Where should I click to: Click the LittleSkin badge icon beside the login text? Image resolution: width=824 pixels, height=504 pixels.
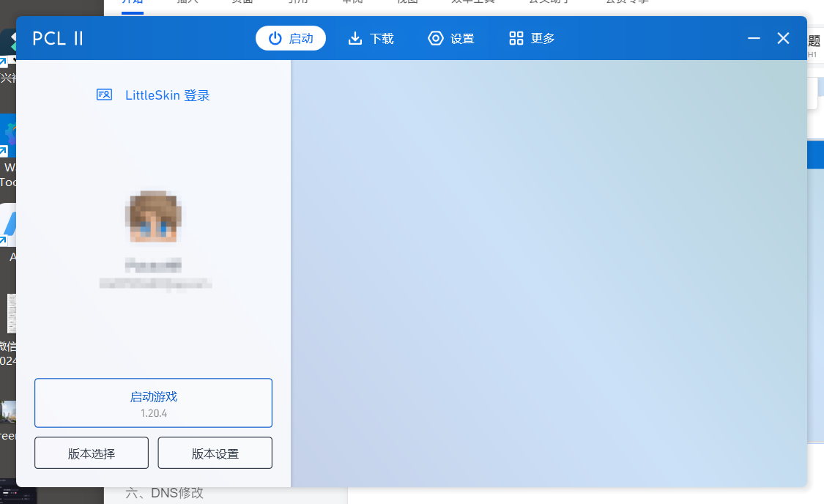pyautogui.click(x=104, y=94)
